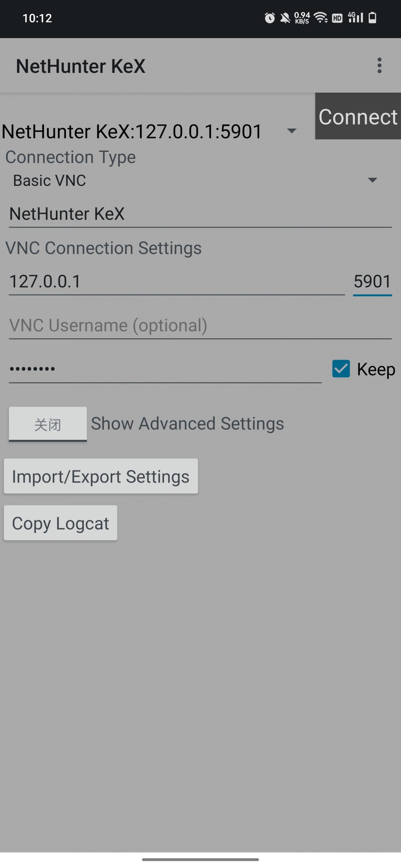Screen dimensions: 401x868
Task: Click the Copy Logcat button
Action: click(x=60, y=523)
